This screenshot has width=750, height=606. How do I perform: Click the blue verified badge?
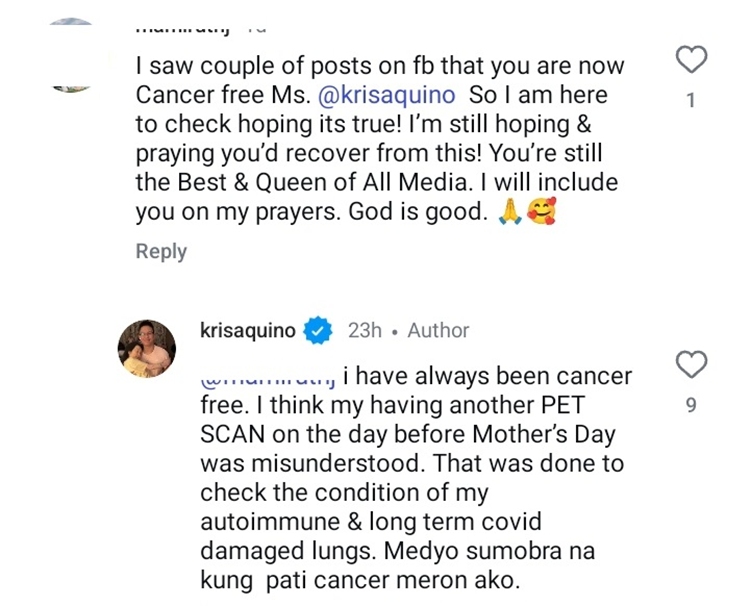coord(318,330)
